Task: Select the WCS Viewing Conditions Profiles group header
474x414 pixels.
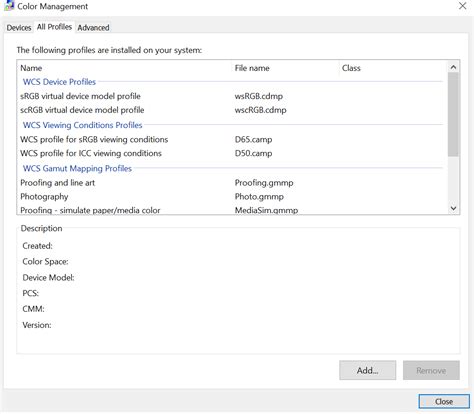Action: [82, 125]
